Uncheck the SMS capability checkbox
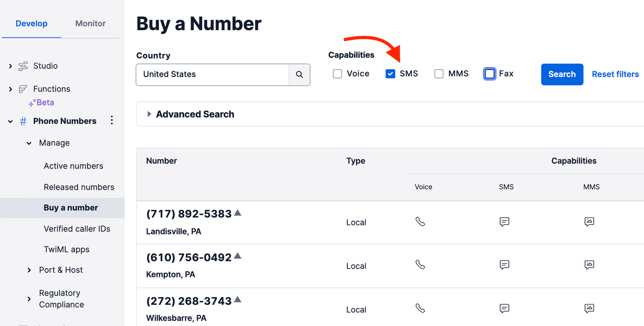 pos(390,74)
